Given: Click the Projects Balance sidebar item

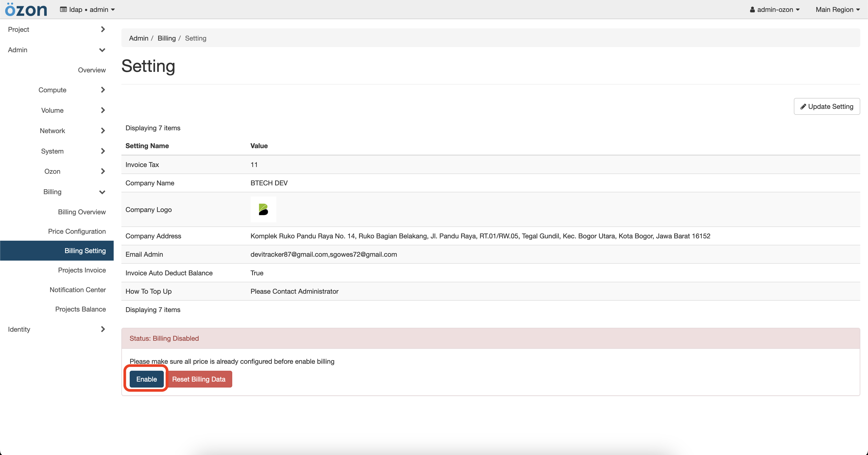Looking at the screenshot, I should (x=80, y=309).
